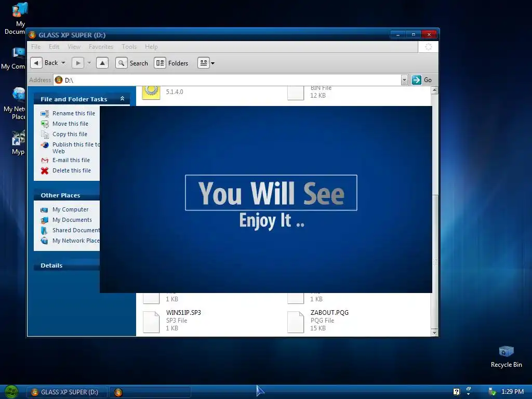Open the Back history dropdown arrow
Image resolution: width=532 pixels, height=399 pixels.
(63, 63)
